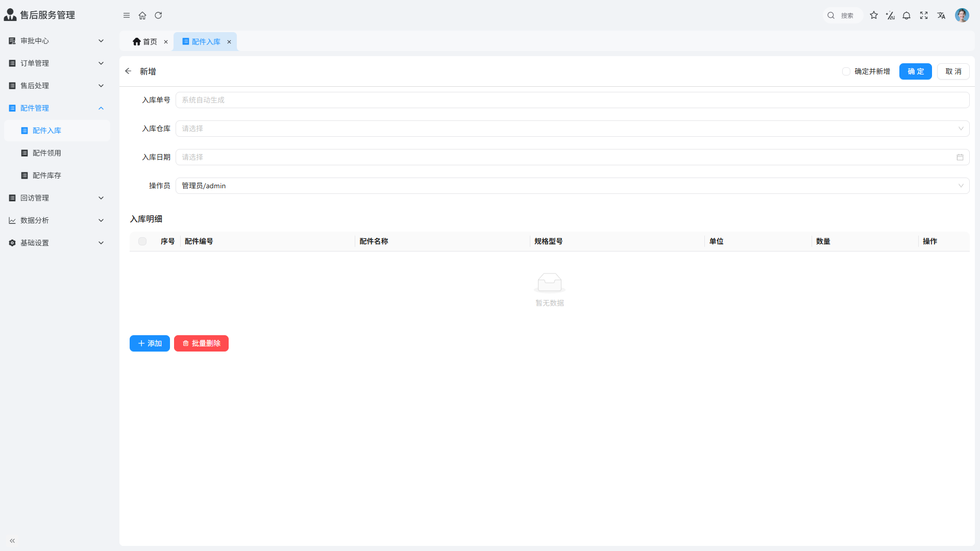Viewport: 980px width, 551px height.
Task: Expand the 基础设置 menu chevron
Action: click(x=101, y=243)
